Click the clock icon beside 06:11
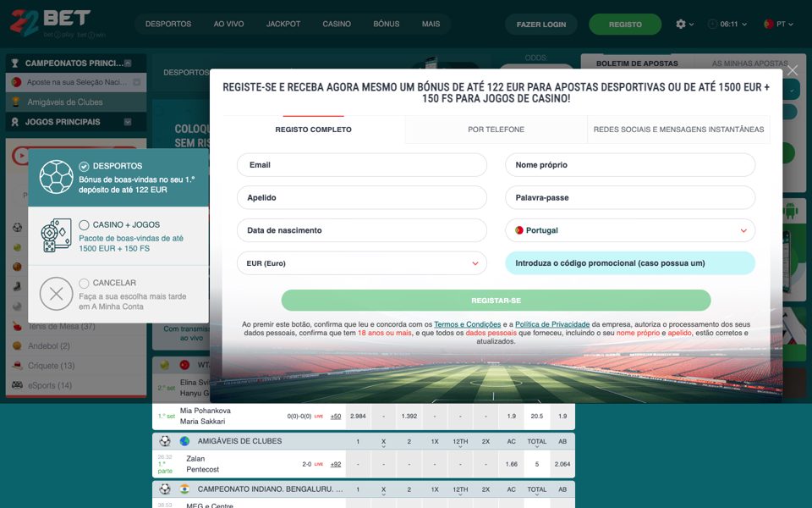This screenshot has width=812, height=508. [x=712, y=24]
